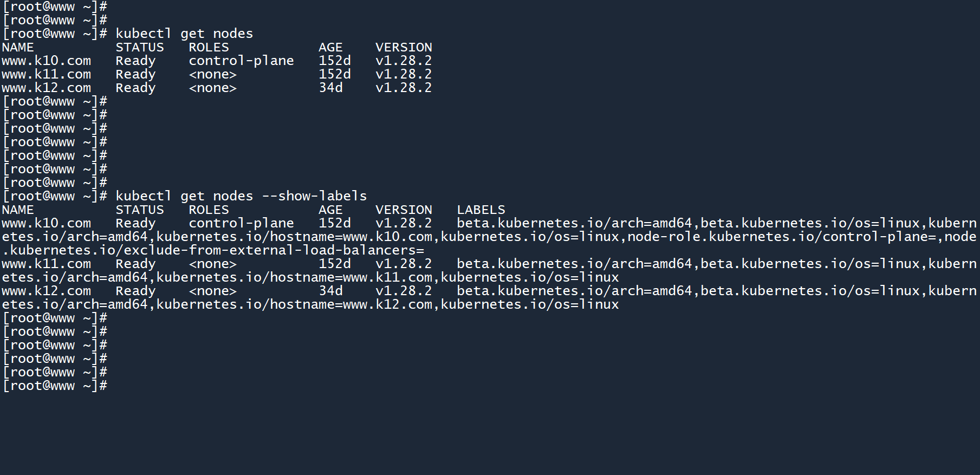Click the ROLES header in the first table
The width and height of the screenshot is (980, 475).
click(x=209, y=47)
